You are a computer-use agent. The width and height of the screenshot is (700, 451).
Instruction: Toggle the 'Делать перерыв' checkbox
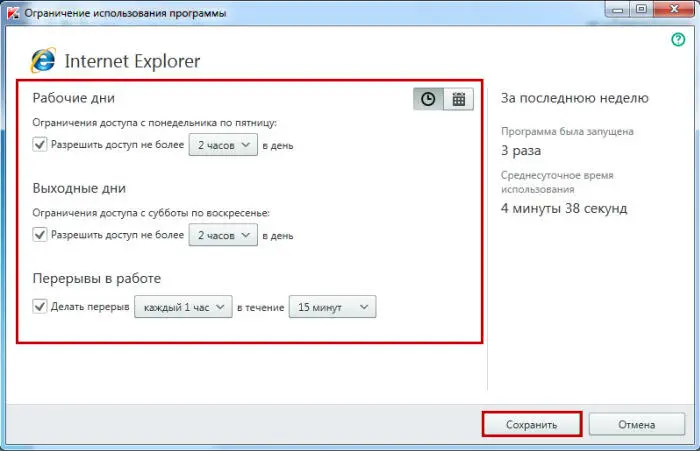pos(40,306)
